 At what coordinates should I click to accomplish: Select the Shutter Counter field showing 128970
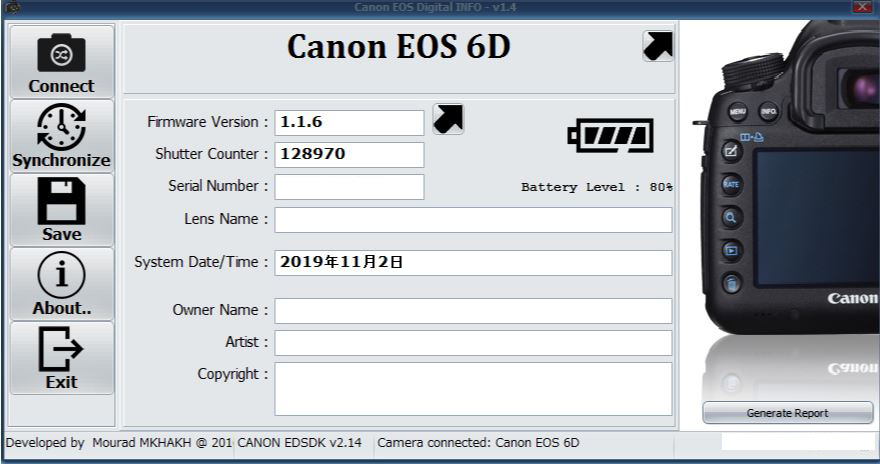(349, 155)
